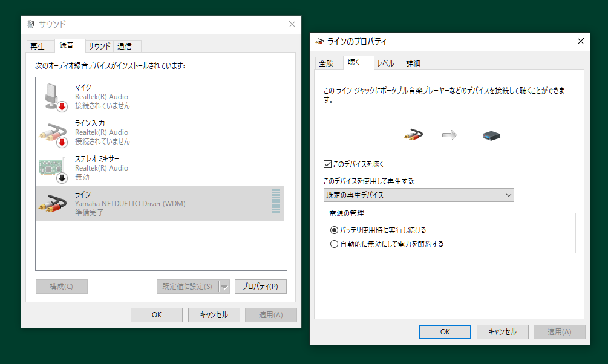The image size is (608, 364).
Task: Select the マイク microphone device icon
Action: [54, 97]
